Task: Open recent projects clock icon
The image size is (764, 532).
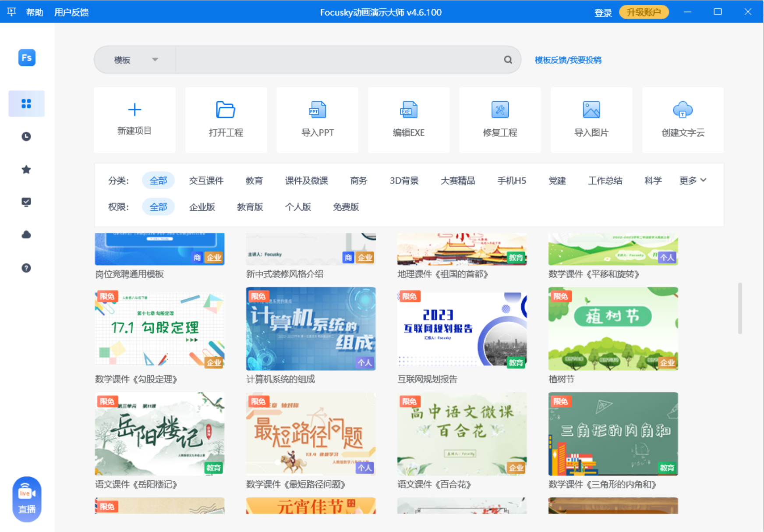Action: pos(26,136)
